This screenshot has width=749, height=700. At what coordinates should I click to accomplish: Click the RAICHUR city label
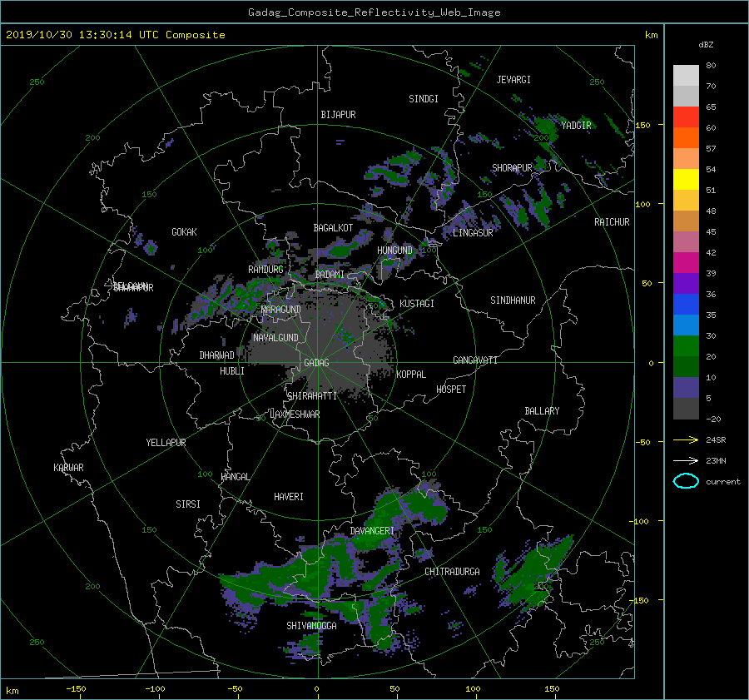click(612, 222)
